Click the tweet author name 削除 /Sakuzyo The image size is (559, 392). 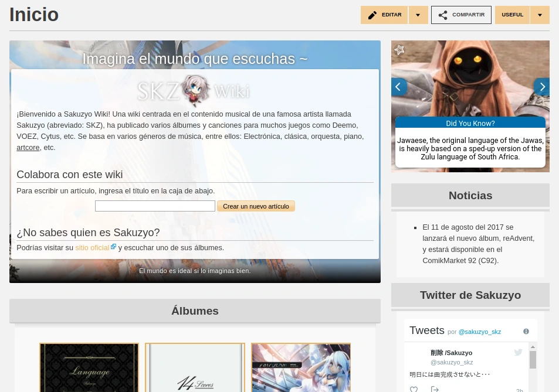[451, 353]
